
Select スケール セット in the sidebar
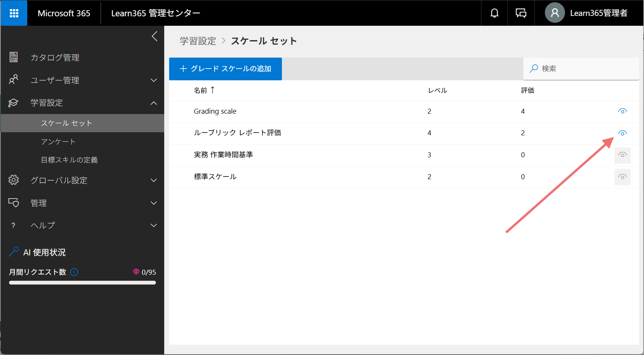click(82, 123)
